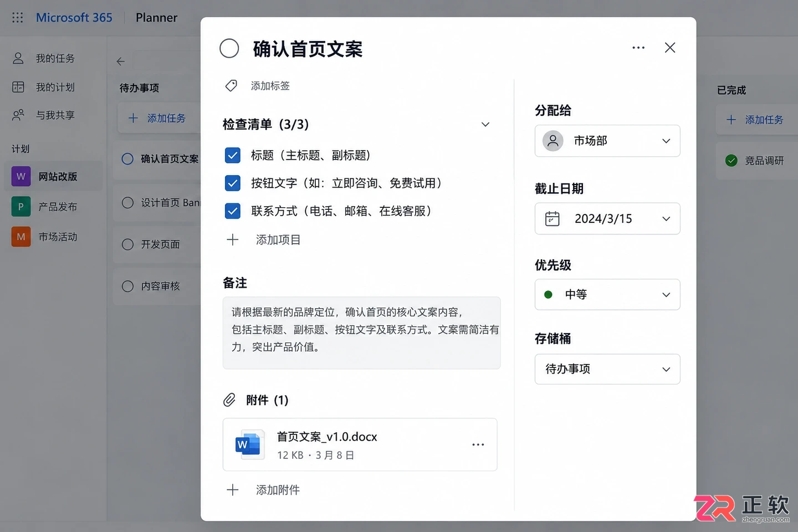Screen dimensions: 798x532
Task: Click the tag icon beside 添加标签
Action: [x=231, y=85]
